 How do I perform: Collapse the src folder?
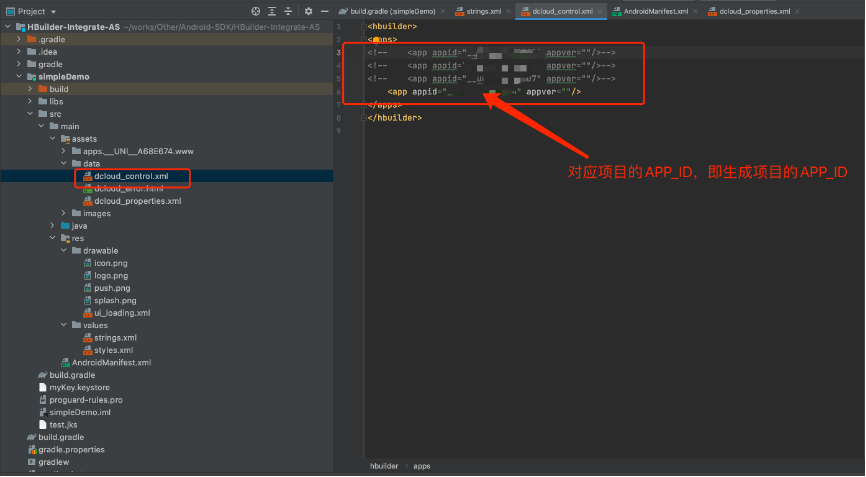point(30,114)
